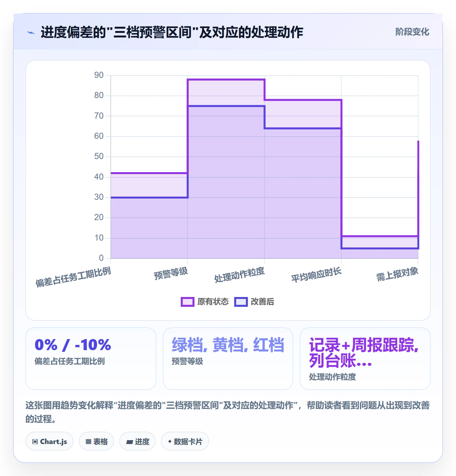Click the 改善后 legend text

262,302
